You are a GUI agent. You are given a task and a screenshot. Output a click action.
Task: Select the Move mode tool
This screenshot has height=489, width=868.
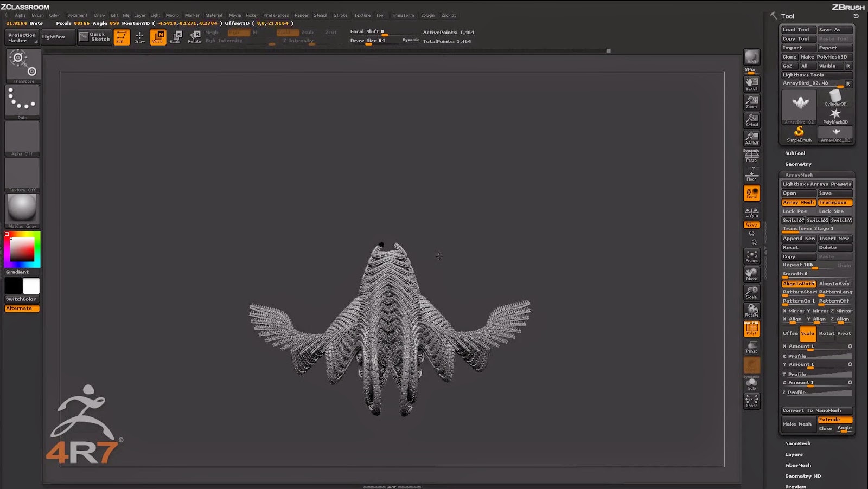157,36
